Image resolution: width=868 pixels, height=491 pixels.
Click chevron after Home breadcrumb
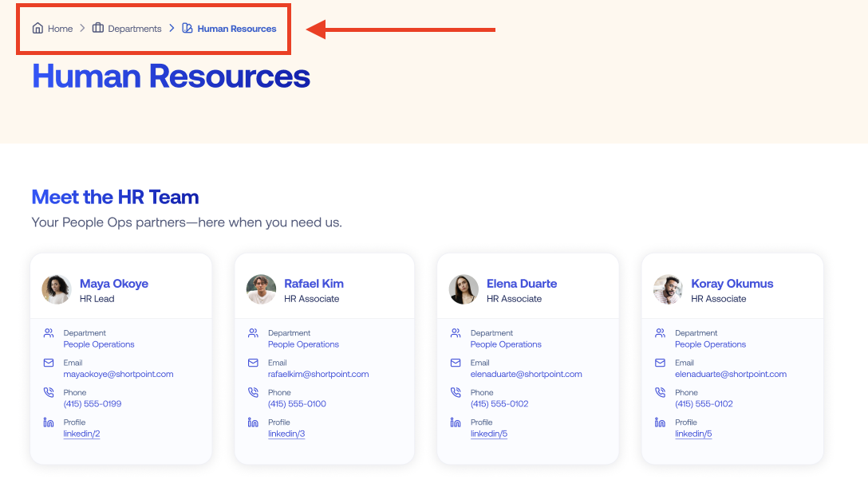click(82, 28)
